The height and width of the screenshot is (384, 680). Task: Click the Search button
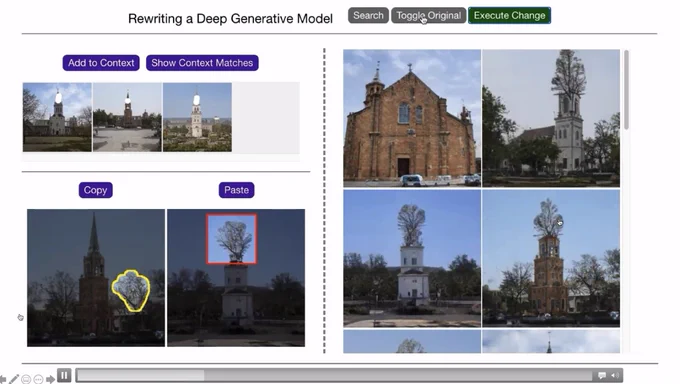(x=368, y=16)
